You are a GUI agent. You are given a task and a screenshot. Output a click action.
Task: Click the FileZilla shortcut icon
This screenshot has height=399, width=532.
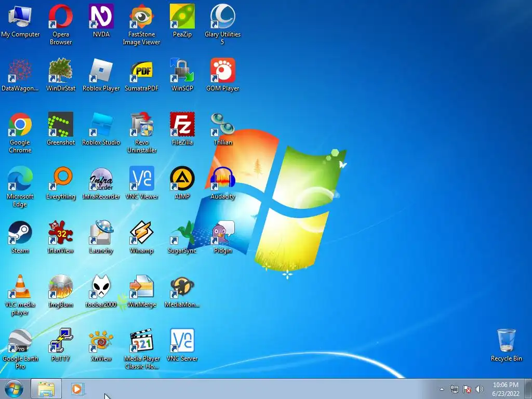pos(182,124)
